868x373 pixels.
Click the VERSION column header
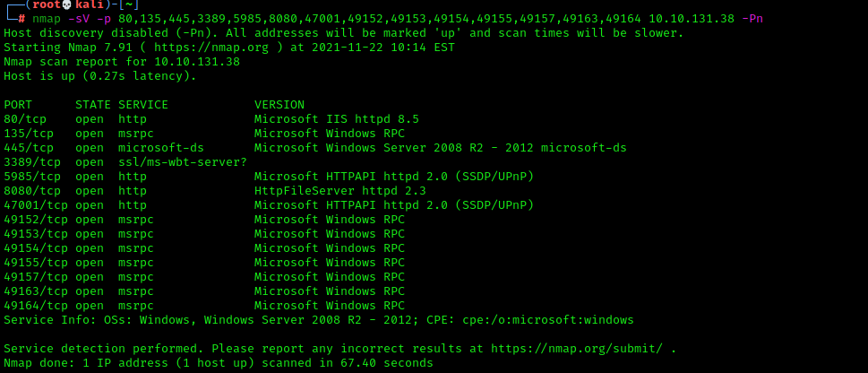tap(279, 105)
